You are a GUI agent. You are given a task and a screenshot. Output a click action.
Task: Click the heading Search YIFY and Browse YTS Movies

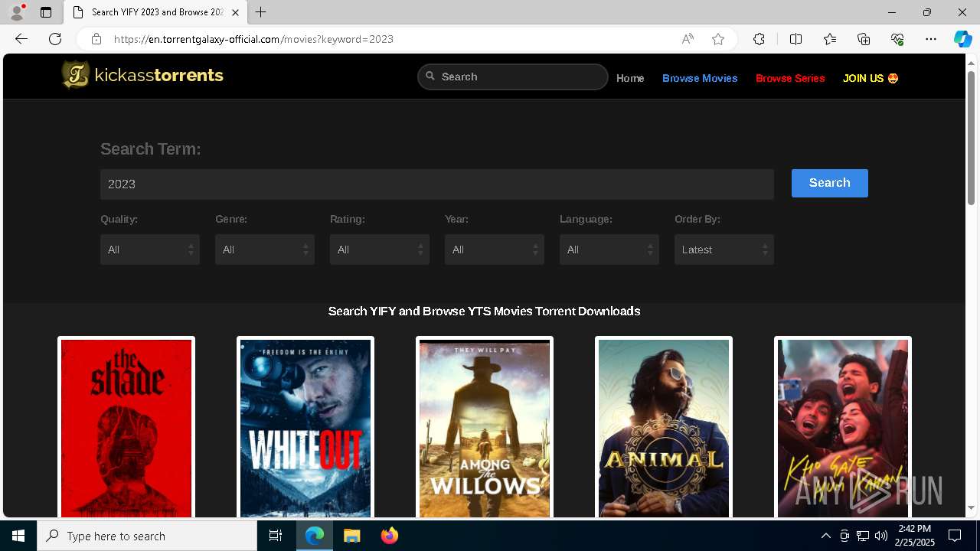[484, 311]
